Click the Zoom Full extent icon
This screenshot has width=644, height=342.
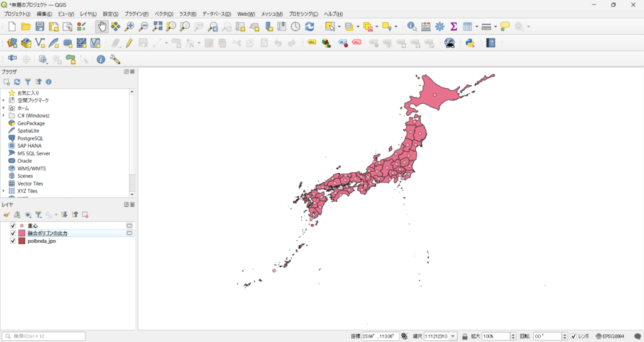pyautogui.click(x=157, y=26)
